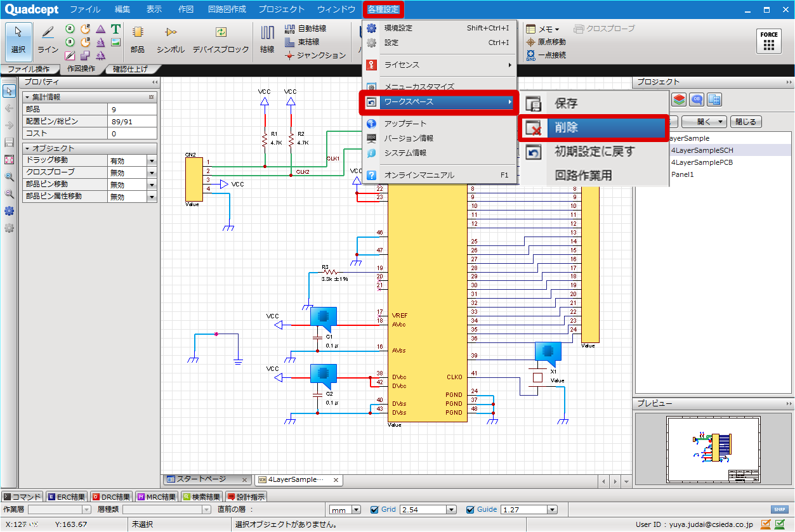Select the ジャンクション junction tool
The height and width of the screenshot is (532, 795).
tap(315, 55)
